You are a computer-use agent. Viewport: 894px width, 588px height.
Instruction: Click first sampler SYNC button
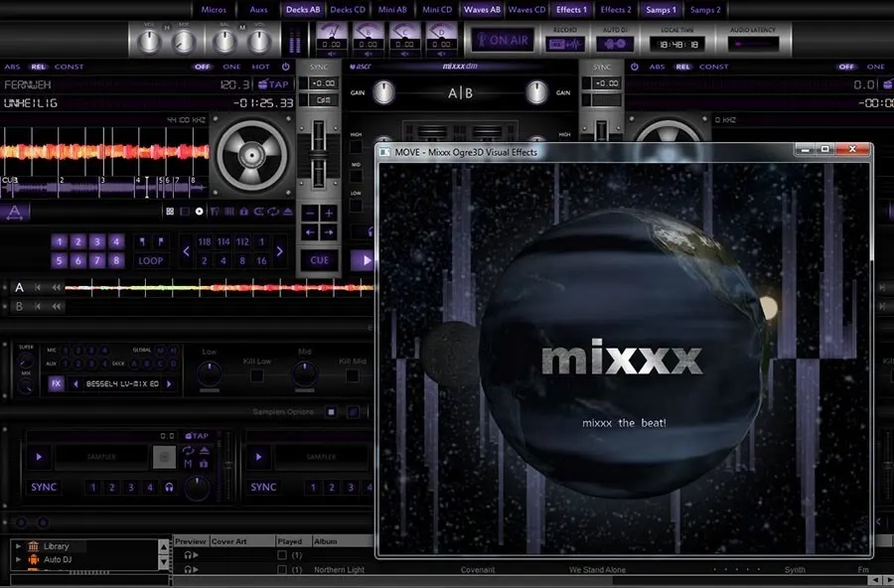44,487
